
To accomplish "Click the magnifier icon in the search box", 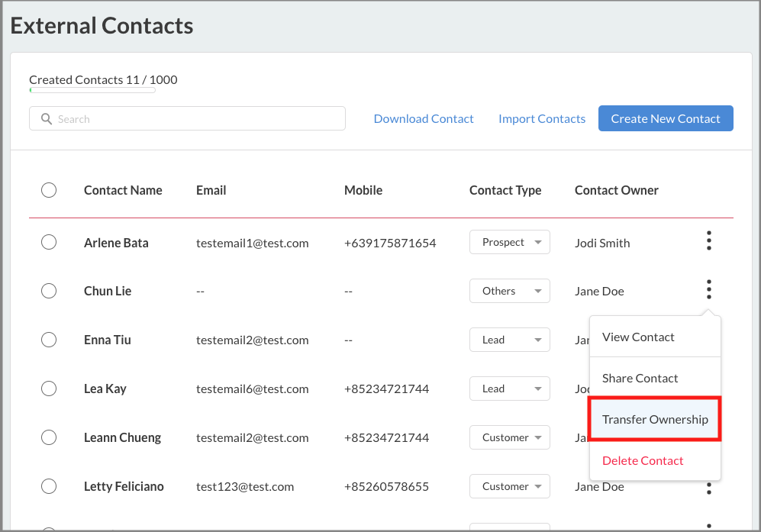I will [47, 119].
